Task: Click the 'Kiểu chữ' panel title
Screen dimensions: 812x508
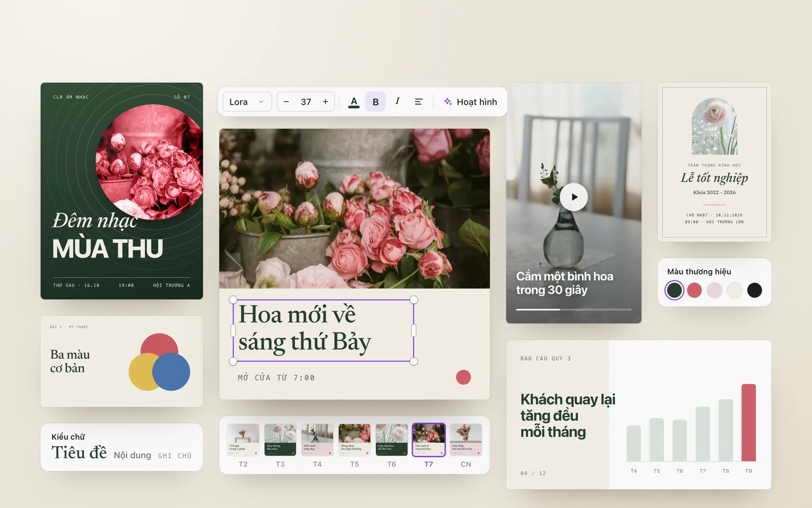Action: coord(68,437)
